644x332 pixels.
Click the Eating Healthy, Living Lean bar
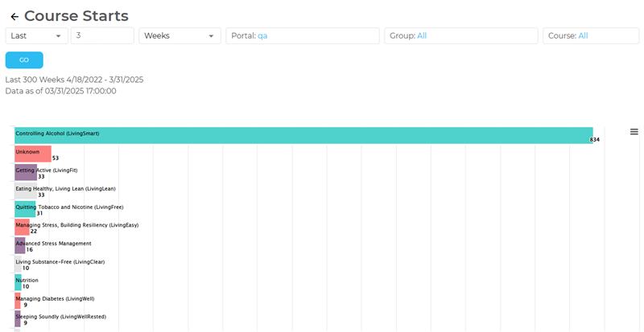(x=26, y=191)
